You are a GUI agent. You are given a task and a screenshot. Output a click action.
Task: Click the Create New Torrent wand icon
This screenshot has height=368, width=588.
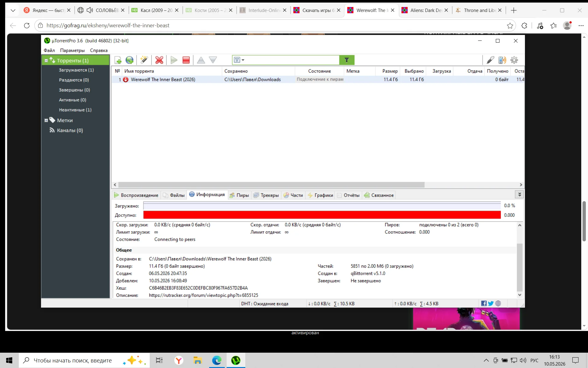tap(144, 60)
